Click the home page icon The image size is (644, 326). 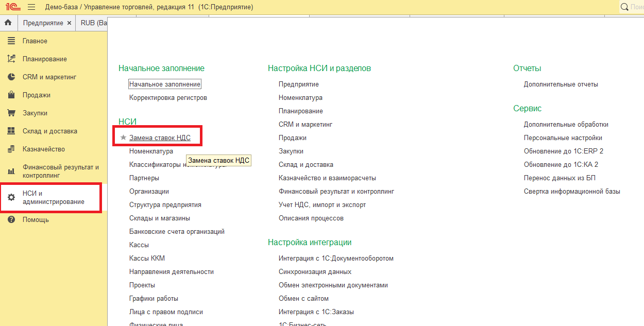pyautogui.click(x=8, y=23)
